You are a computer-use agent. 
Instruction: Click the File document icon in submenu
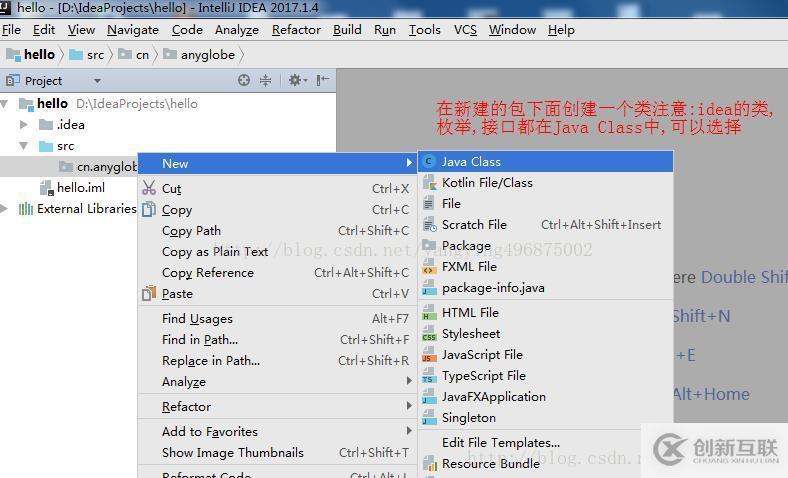[428, 204]
